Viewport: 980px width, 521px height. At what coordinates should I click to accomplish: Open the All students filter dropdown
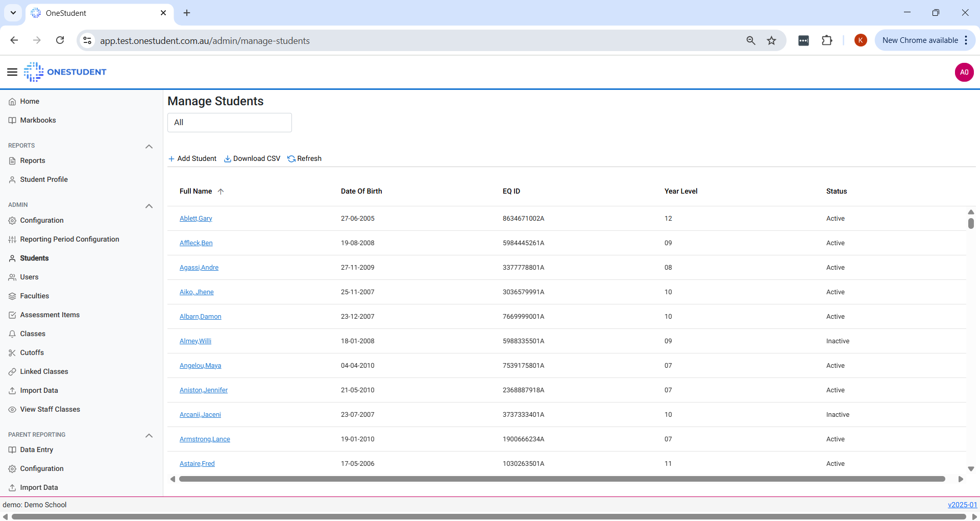click(x=229, y=123)
